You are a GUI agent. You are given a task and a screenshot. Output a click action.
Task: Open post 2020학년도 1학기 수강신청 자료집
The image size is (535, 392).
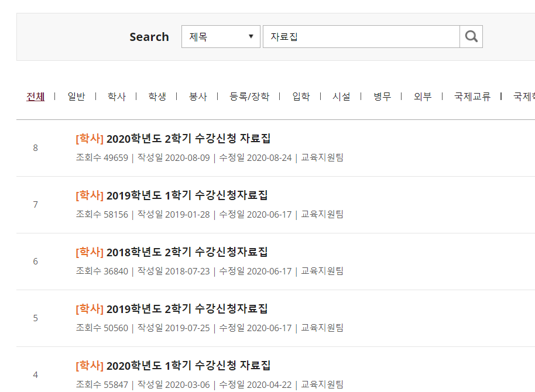click(x=188, y=366)
